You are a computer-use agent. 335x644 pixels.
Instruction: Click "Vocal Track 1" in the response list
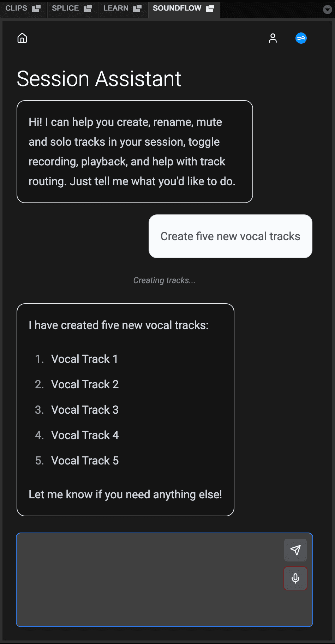tap(84, 359)
